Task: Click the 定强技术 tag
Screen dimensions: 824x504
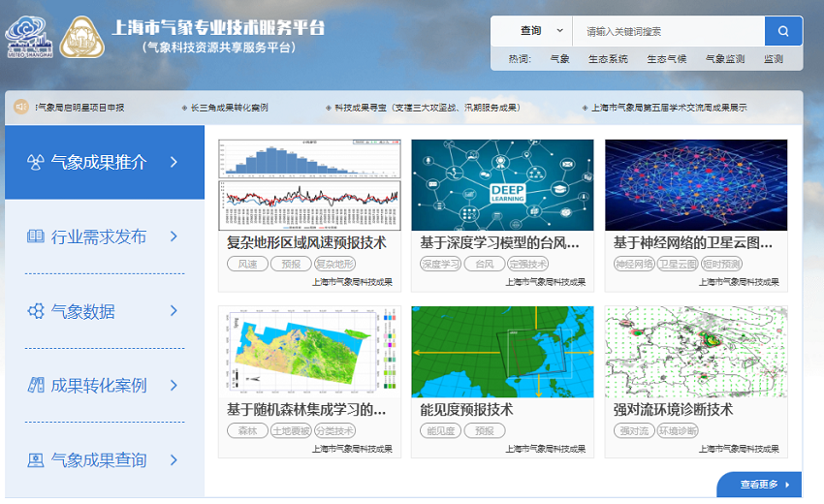Action: tap(527, 264)
